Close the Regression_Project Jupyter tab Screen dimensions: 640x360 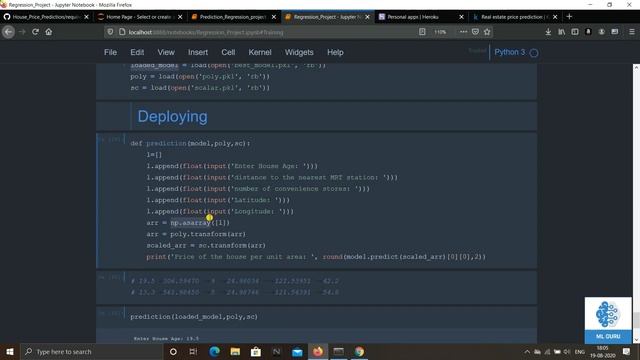(x=367, y=17)
